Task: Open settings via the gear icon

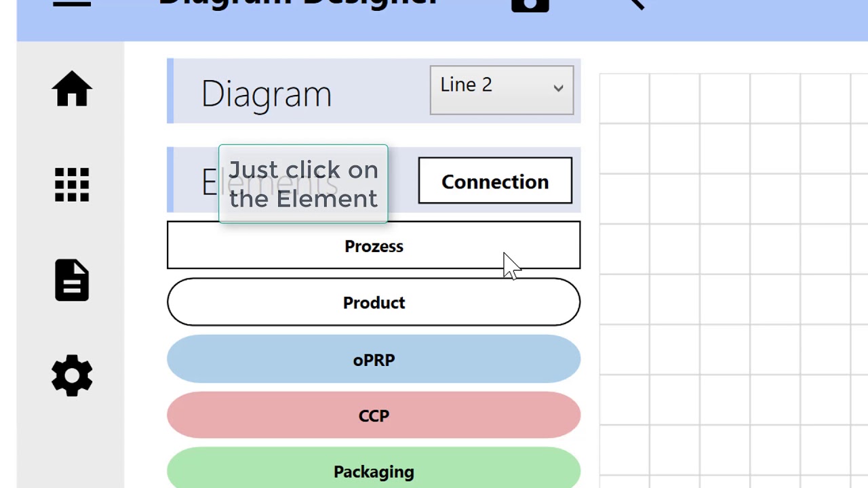Action: pos(72,375)
